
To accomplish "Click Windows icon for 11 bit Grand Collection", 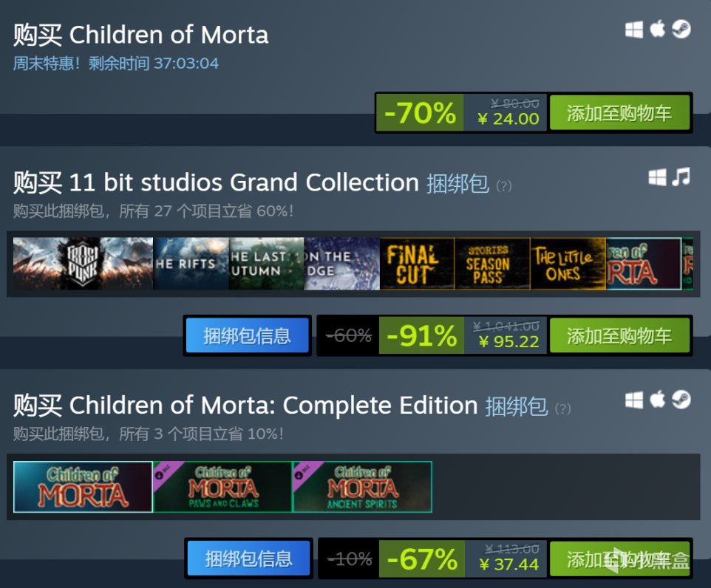I will pyautogui.click(x=657, y=177).
